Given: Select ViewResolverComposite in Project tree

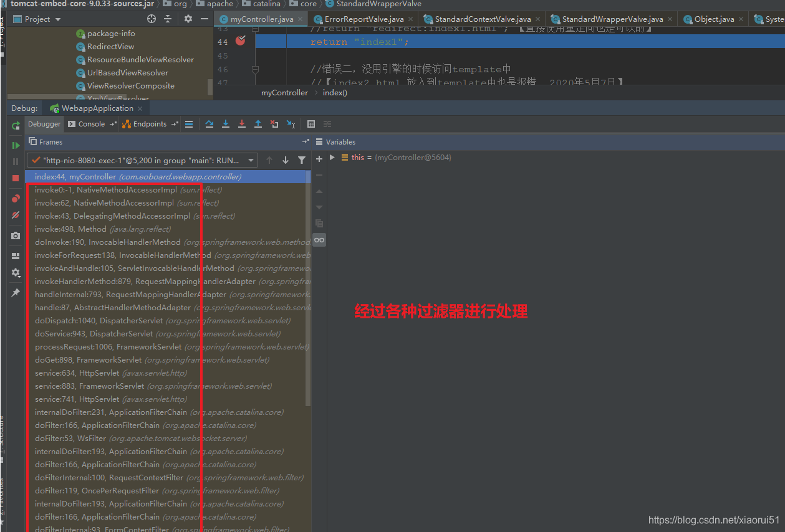Looking at the screenshot, I should pos(125,85).
